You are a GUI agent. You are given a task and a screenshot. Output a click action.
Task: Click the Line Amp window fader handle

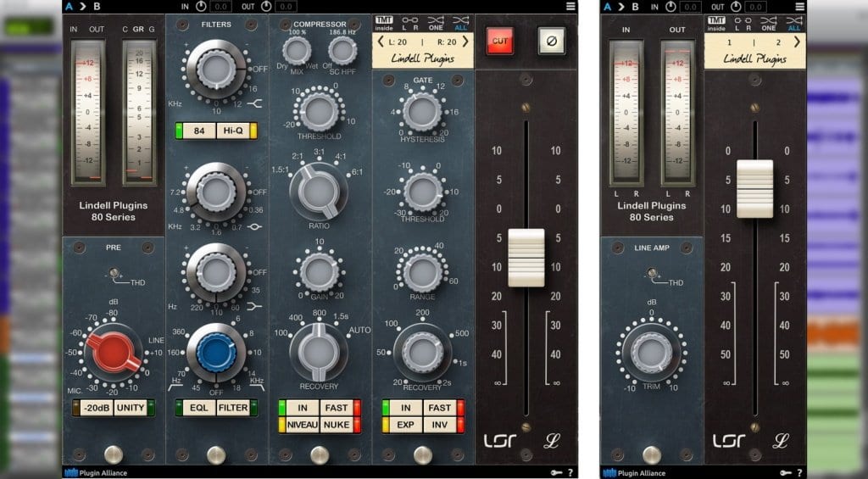[x=755, y=189]
